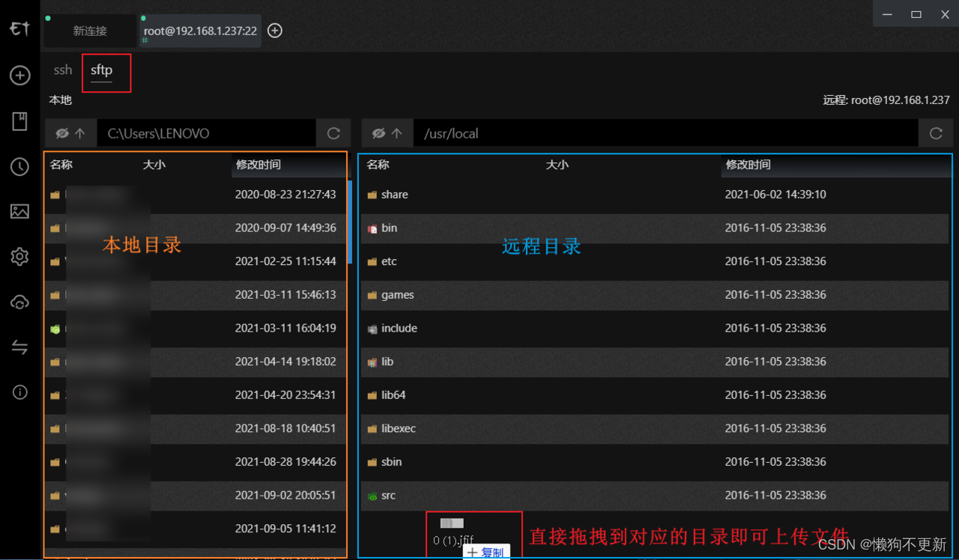Refresh the remote directory list
Viewport: 959px width, 560px height.
tap(936, 133)
